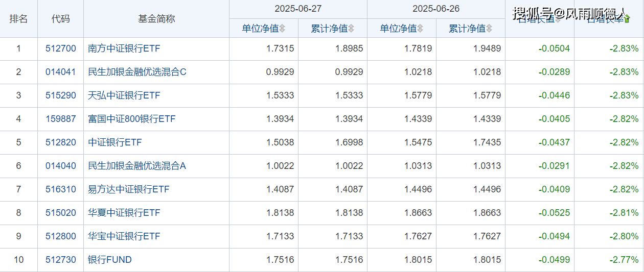Viewport: 644px width, 272px height.
Task: Open 易方达中证银行ETF fund page
Action: coord(129,190)
